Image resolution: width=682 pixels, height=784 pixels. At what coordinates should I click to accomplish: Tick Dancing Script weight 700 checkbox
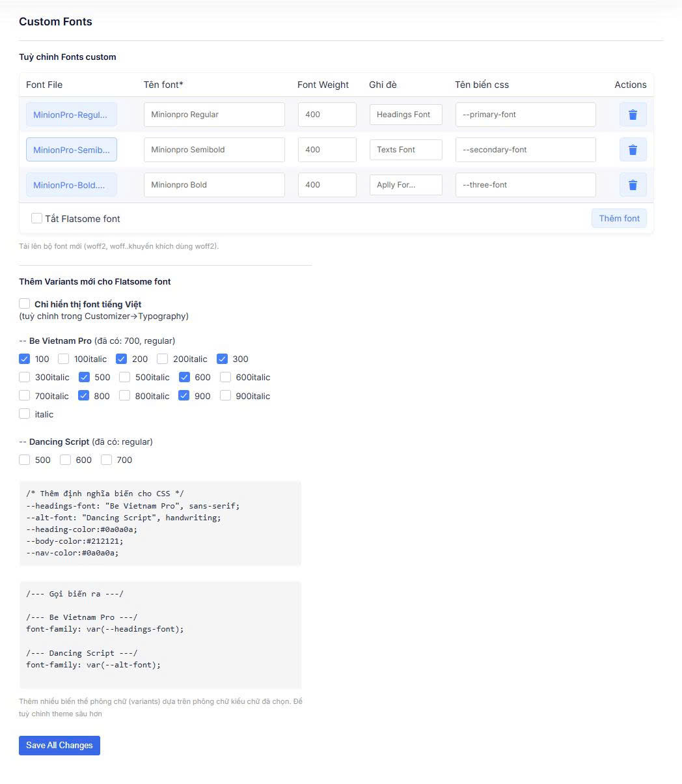click(x=107, y=460)
